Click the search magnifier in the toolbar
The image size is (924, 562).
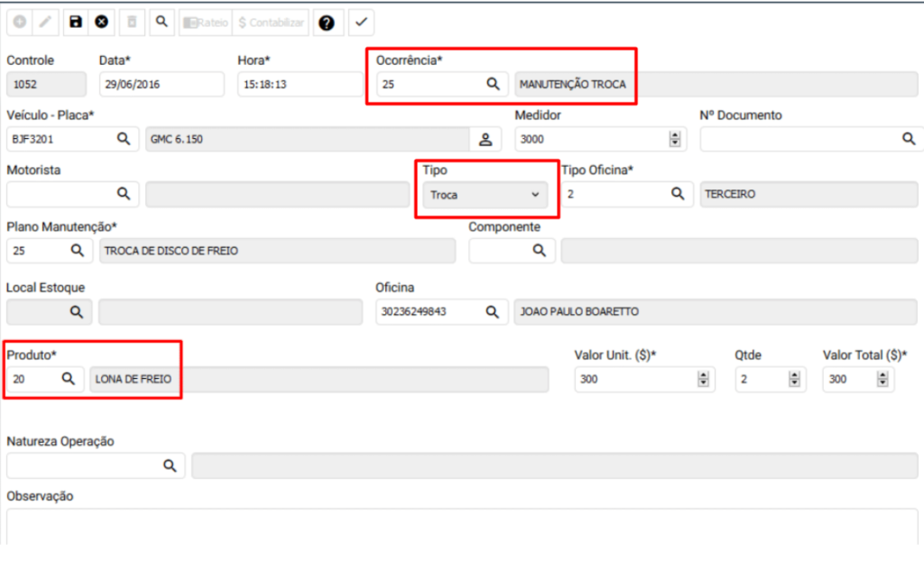pos(162,22)
